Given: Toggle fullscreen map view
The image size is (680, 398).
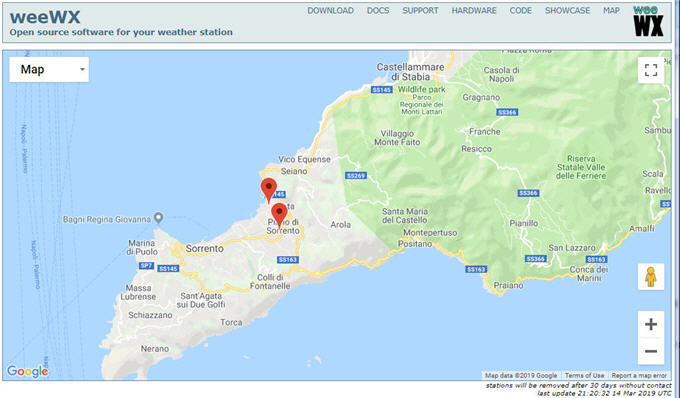Looking at the screenshot, I should 651,70.
